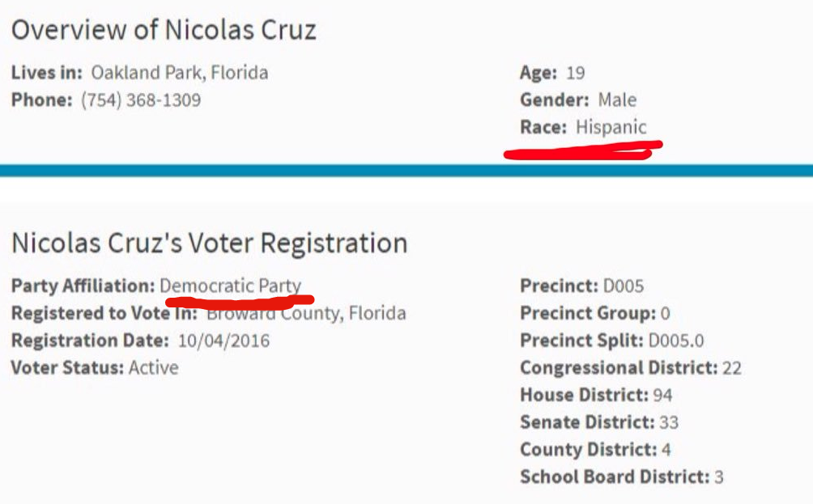Select the Age value 19
Viewport: 813px width, 504px height.
click(x=575, y=74)
